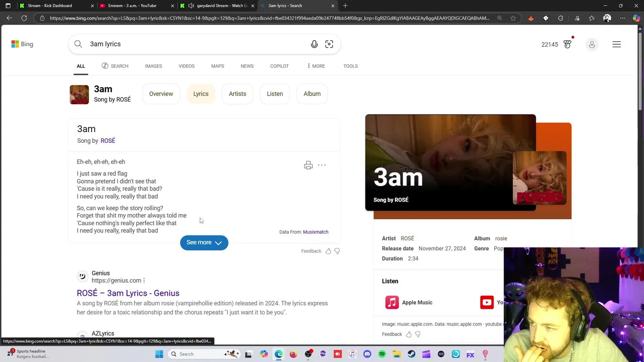This screenshot has height=362, width=644.
Task: Open Discord from taskbar
Action: click(x=367, y=354)
